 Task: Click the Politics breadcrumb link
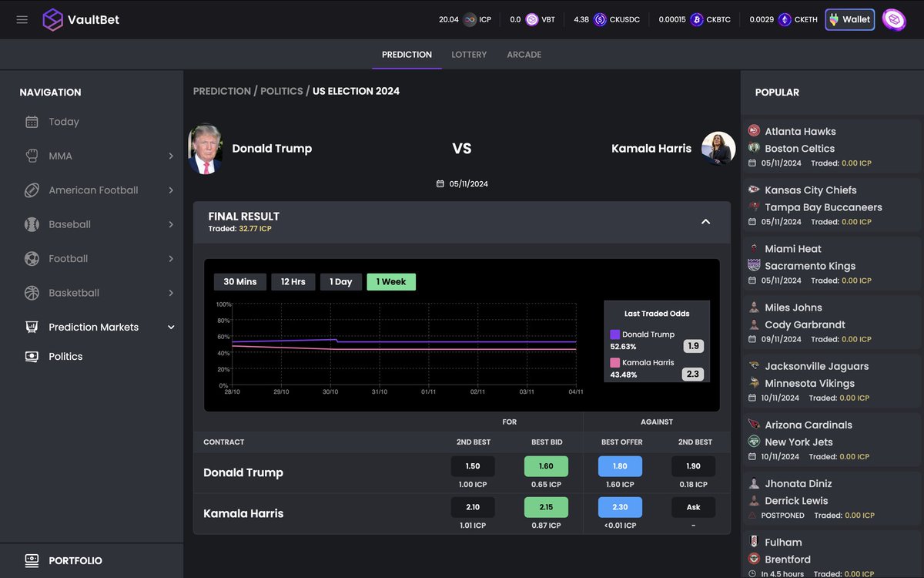282,91
